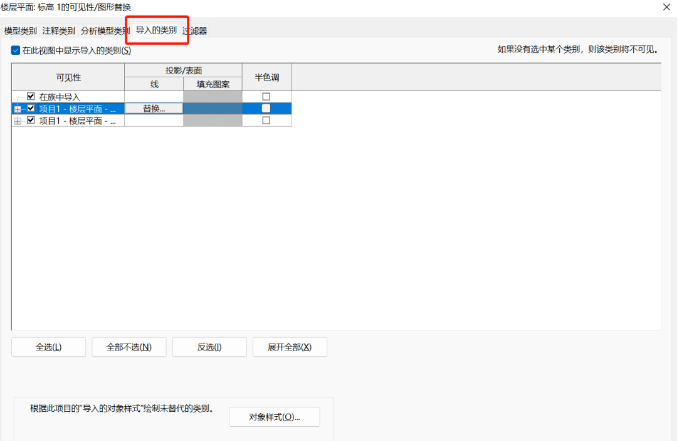Select the 分析模型类别 tab

point(105,31)
